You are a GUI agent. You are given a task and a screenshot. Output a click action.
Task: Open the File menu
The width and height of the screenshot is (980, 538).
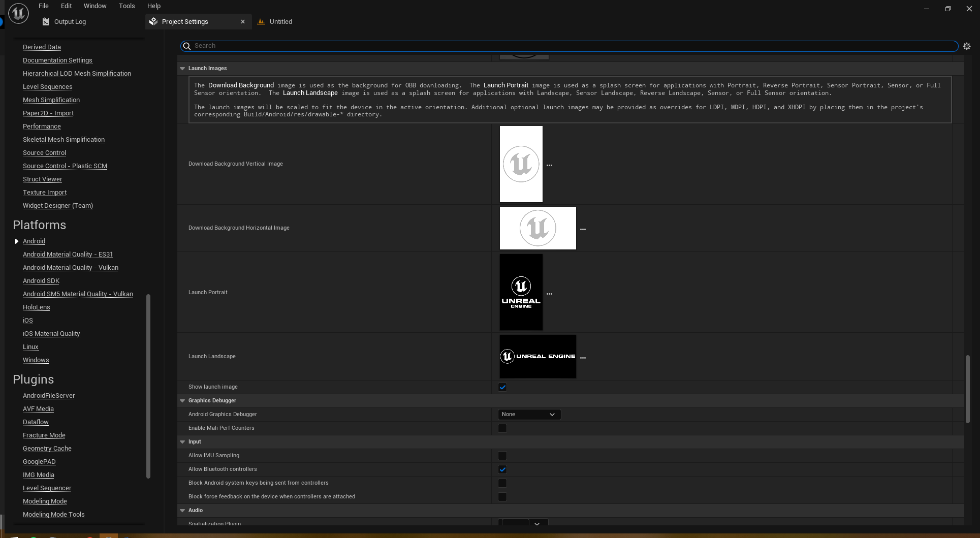[x=44, y=6]
